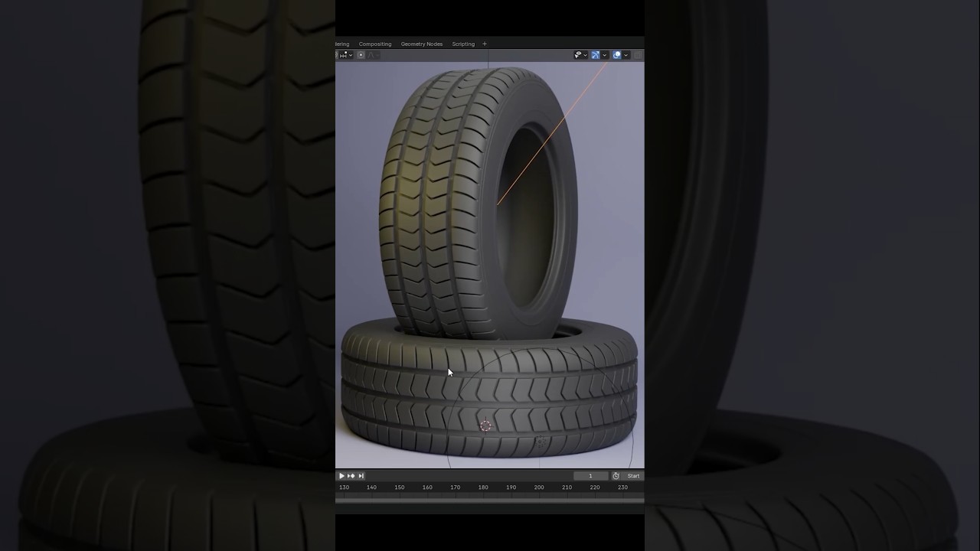
Task: Click frame 150 on the timeline ruler
Action: (x=400, y=487)
